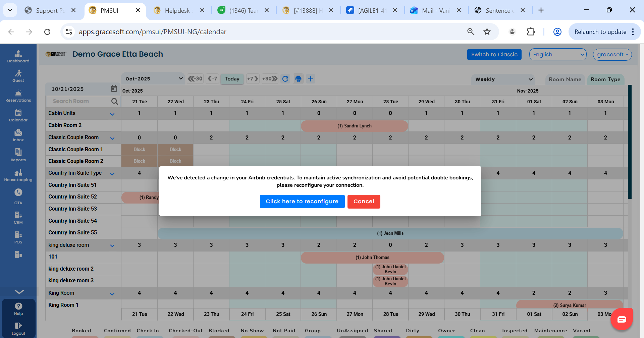Open browser profile icon
Image resolution: width=644 pixels, height=338 pixels.
[557, 32]
